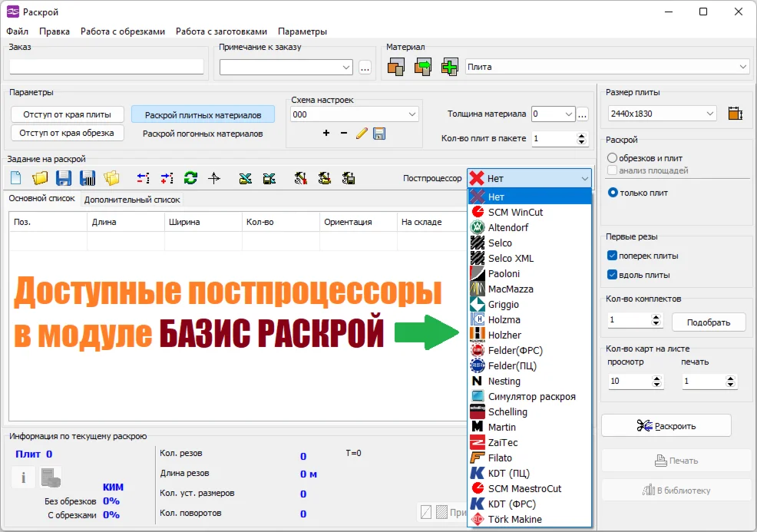Choose Holzma from the postprocessor list
This screenshot has width=757, height=532.
[x=504, y=319]
